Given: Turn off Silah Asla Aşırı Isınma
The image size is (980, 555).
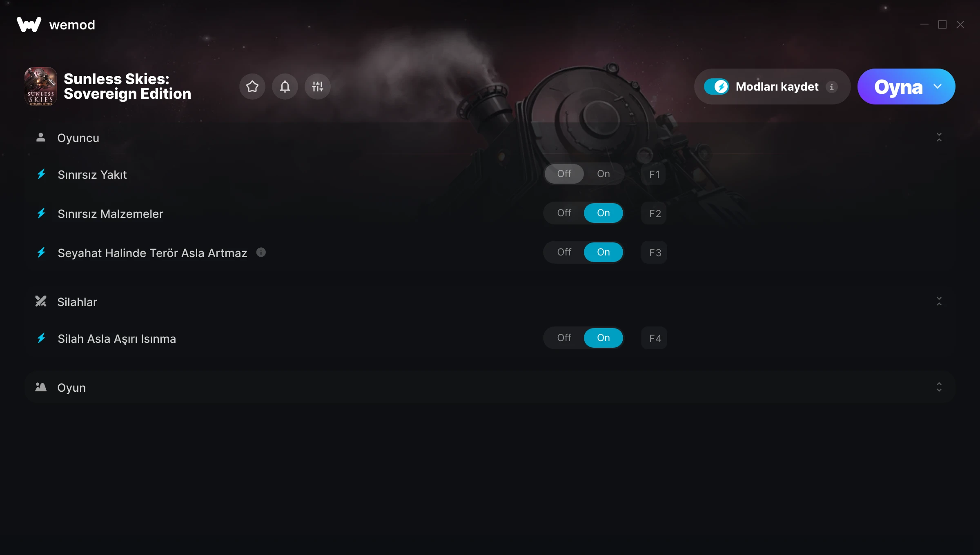Looking at the screenshot, I should point(564,338).
